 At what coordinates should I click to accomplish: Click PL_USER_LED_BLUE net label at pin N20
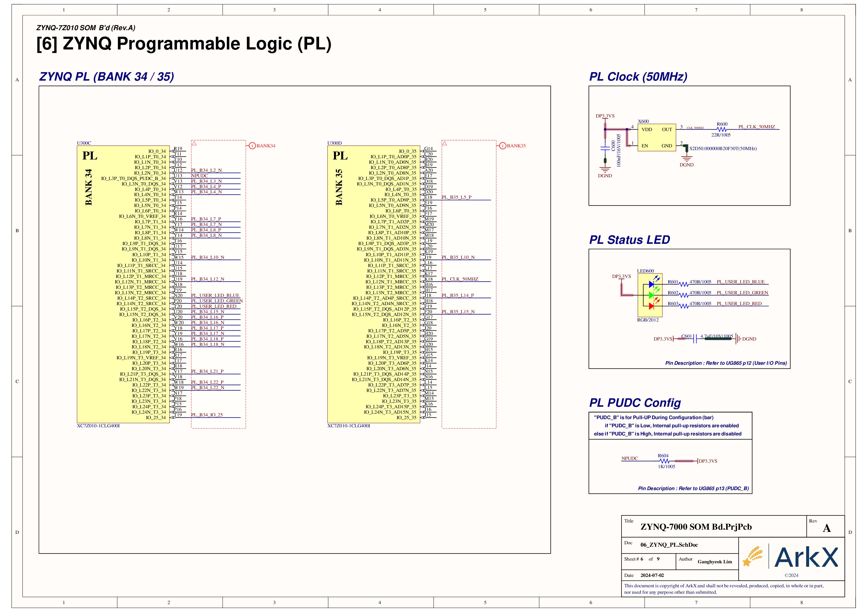pos(215,295)
